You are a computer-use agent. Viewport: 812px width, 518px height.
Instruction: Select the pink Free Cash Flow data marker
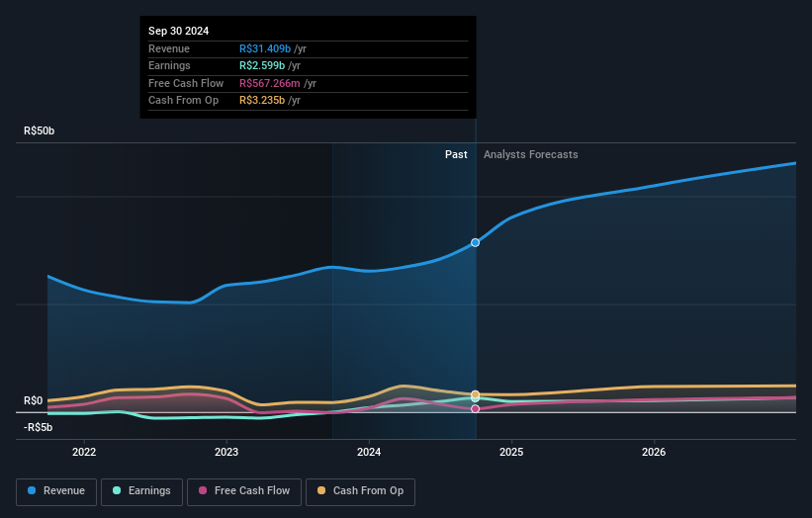(x=475, y=409)
